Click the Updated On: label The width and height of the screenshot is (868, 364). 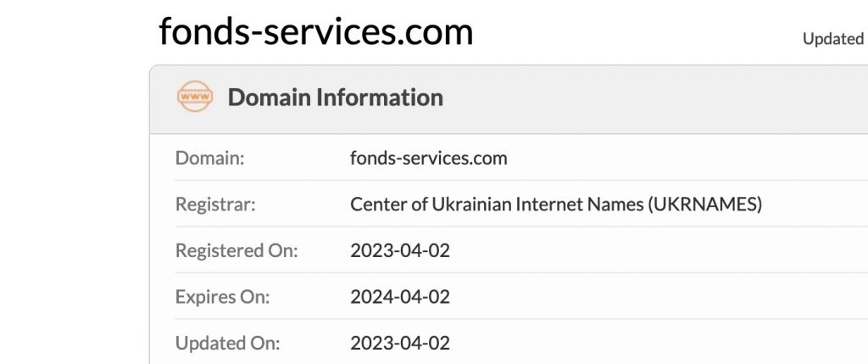point(227,344)
